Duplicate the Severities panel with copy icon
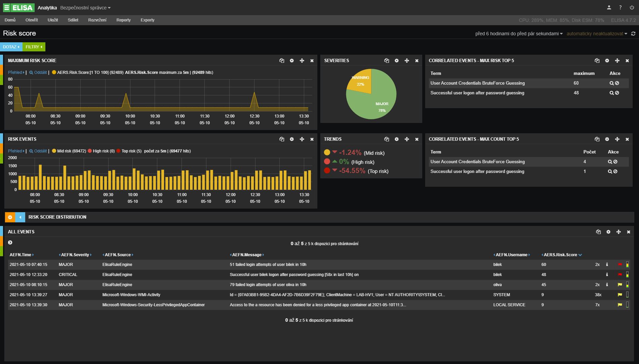The height and width of the screenshot is (364, 639). (x=387, y=61)
